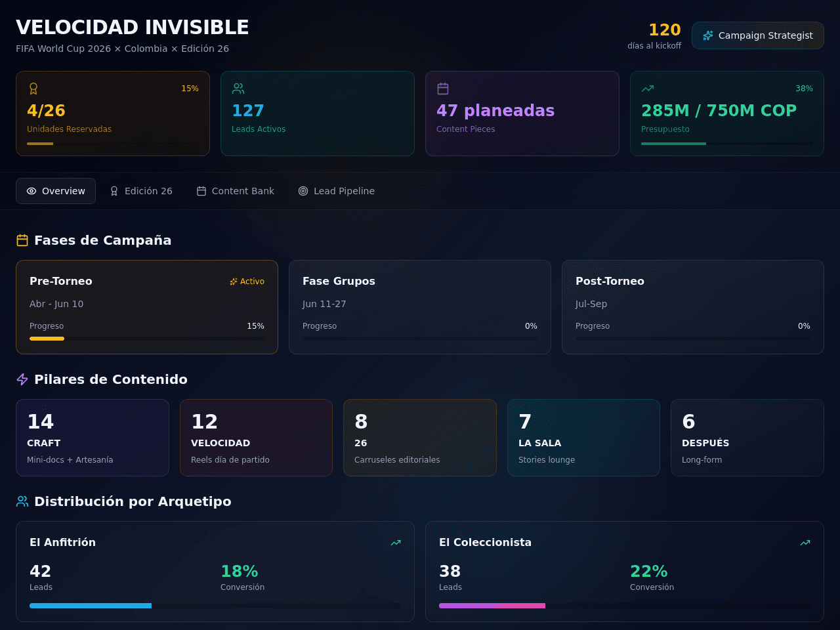The height and width of the screenshot is (630, 840).
Task: Click the Unidades Reservadas progress bar
Action: 113,144
